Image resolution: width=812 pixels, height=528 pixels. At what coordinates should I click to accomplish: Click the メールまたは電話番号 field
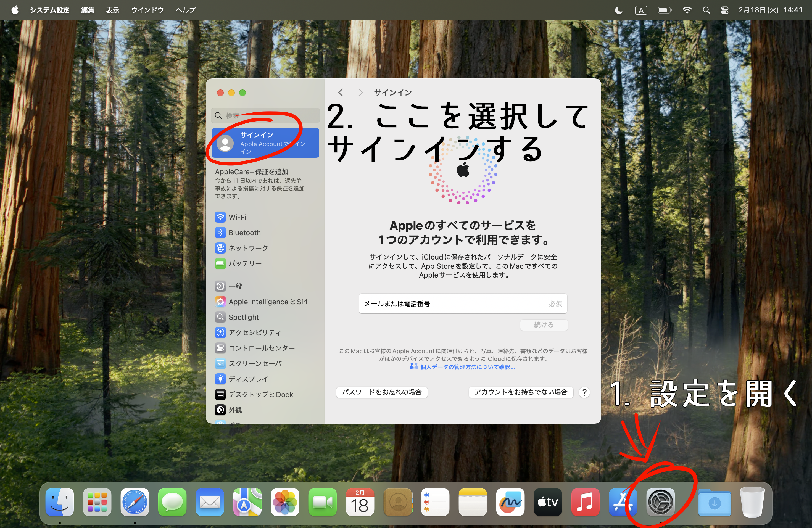click(463, 303)
